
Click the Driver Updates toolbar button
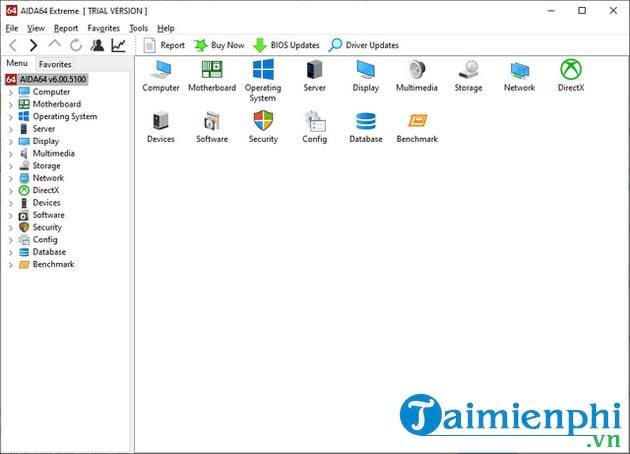point(364,45)
